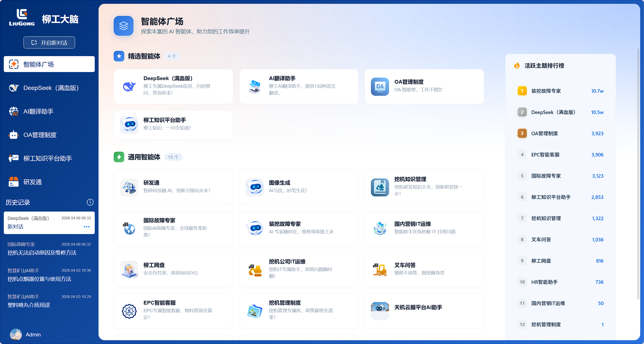
Task: Click the 15 个 count badge
Action: pyautogui.click(x=173, y=157)
